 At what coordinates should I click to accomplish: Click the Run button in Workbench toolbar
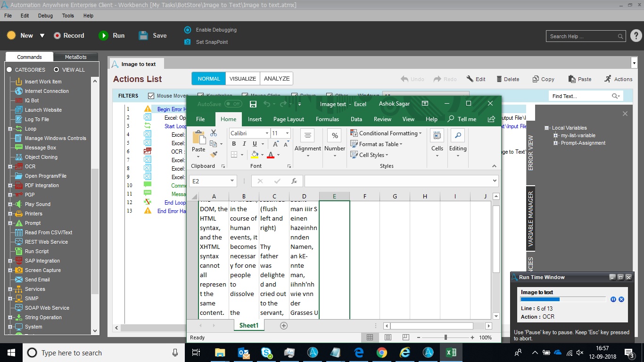[x=112, y=35]
